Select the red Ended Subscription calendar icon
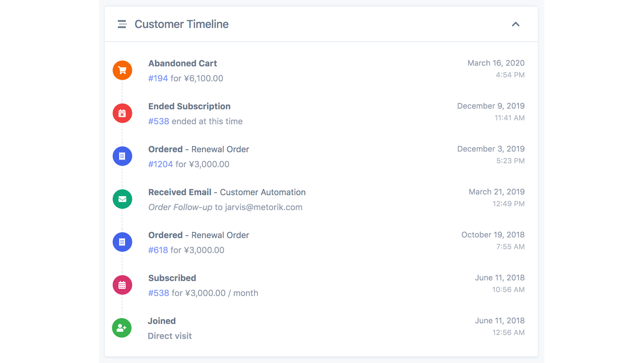 [x=122, y=113]
